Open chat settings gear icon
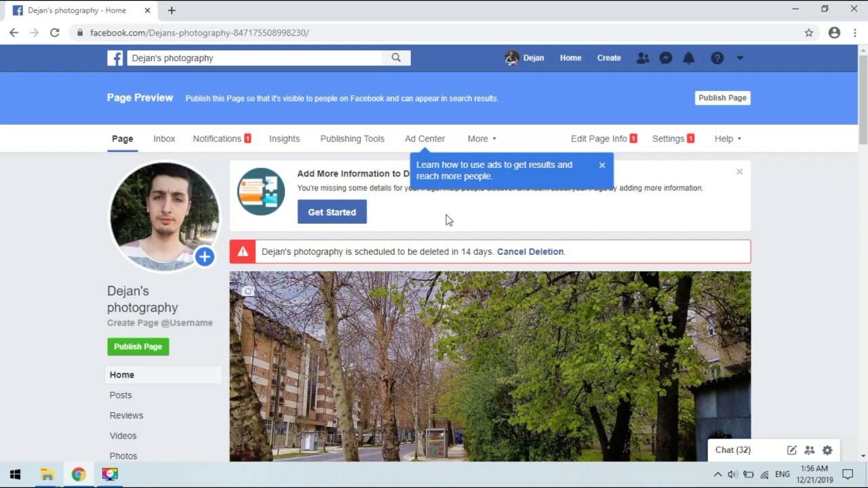This screenshot has height=488, width=868. [x=827, y=450]
